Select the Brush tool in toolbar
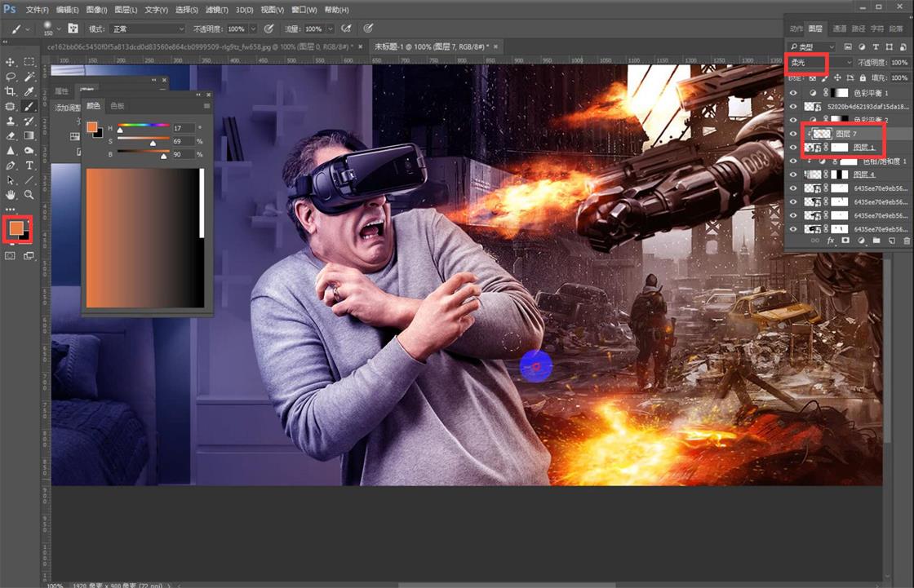The height and width of the screenshot is (588, 914). click(29, 105)
